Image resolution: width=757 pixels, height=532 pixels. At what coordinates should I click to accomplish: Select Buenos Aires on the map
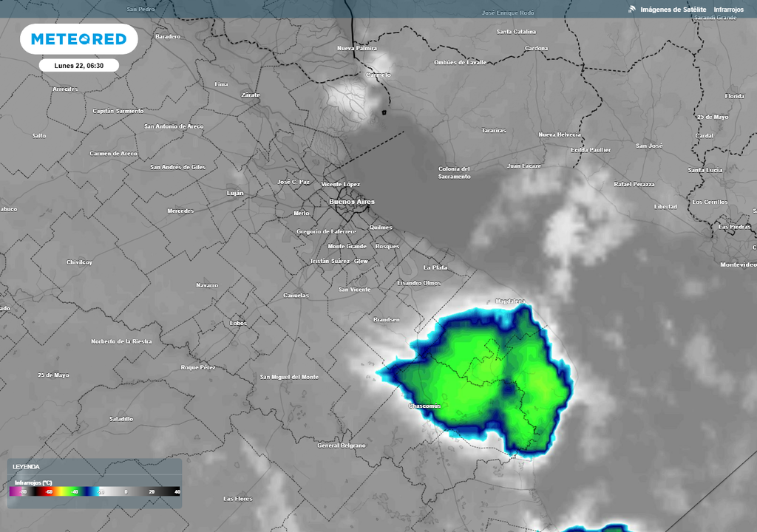coord(350,201)
